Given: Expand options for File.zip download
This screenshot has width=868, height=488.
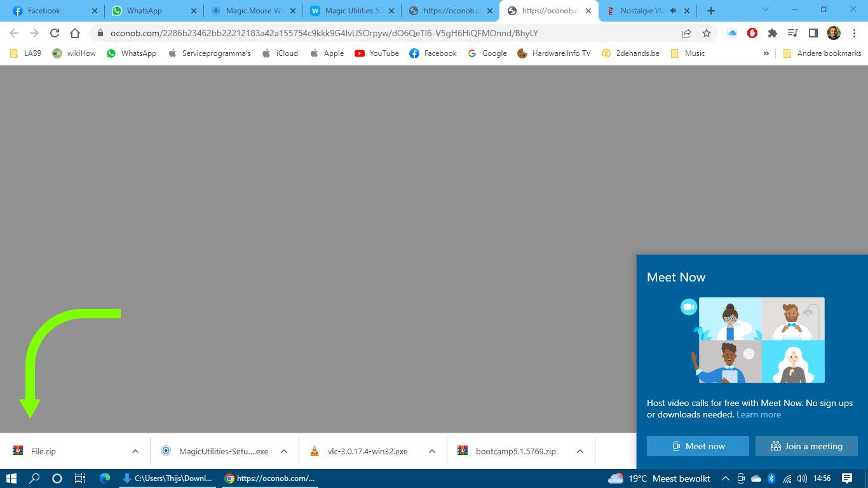Looking at the screenshot, I should pyautogui.click(x=135, y=451).
